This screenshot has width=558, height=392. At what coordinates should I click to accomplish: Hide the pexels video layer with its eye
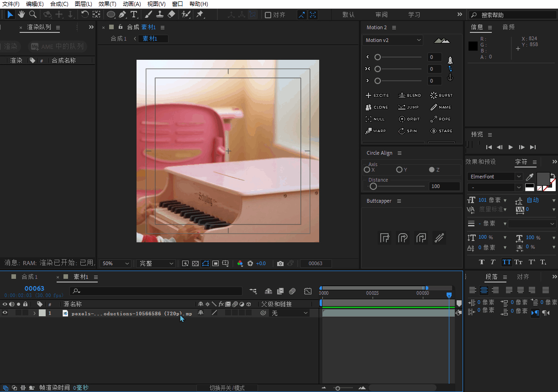click(x=5, y=313)
